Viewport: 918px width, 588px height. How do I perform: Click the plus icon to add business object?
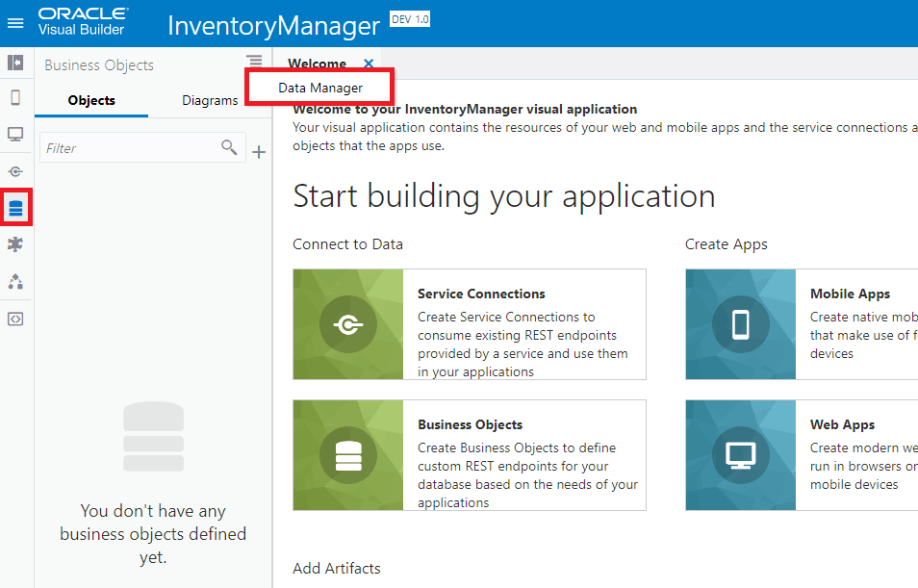[x=259, y=152]
